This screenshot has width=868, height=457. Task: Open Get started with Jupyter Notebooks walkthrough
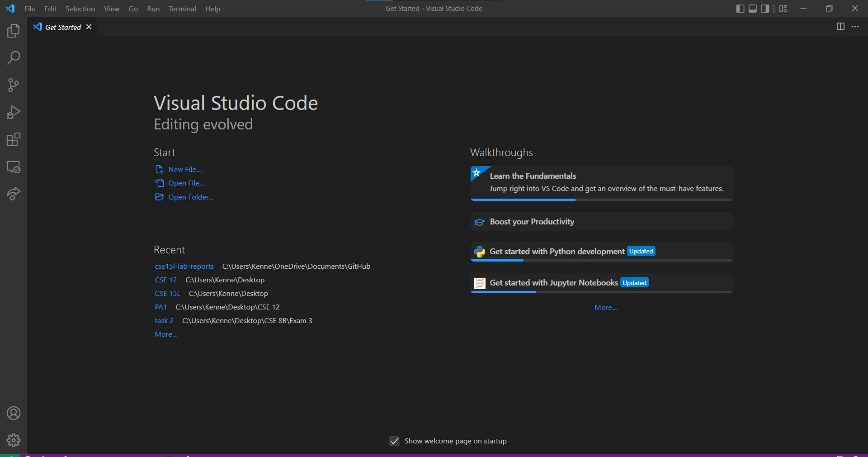coord(601,283)
